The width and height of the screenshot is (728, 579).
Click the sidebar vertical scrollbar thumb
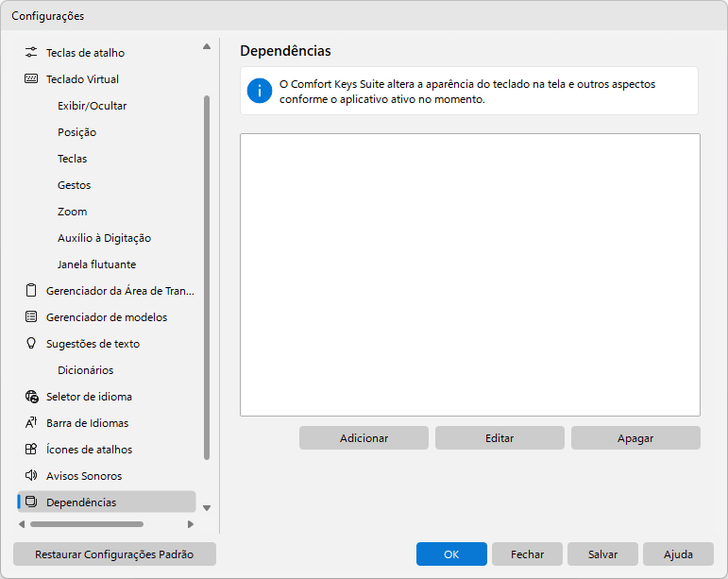click(x=207, y=278)
